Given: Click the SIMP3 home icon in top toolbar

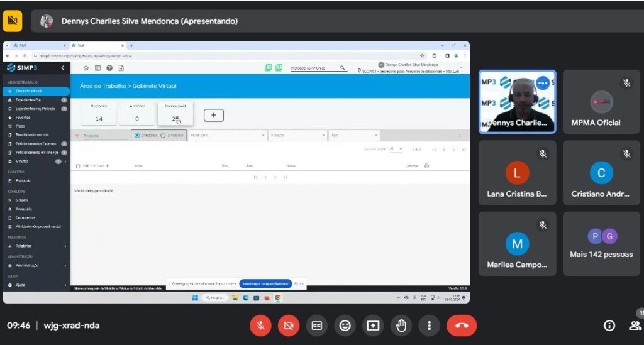Looking at the screenshot, I should point(86,68).
